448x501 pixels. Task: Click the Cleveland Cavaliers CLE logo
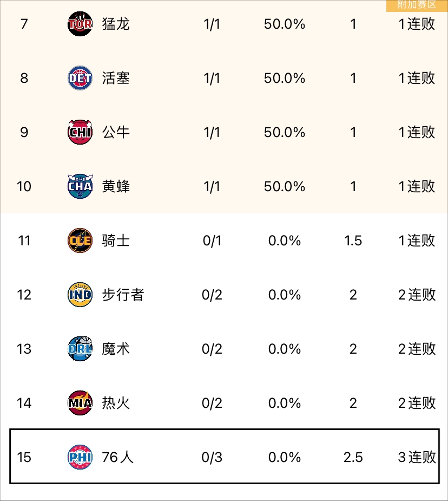(80, 240)
